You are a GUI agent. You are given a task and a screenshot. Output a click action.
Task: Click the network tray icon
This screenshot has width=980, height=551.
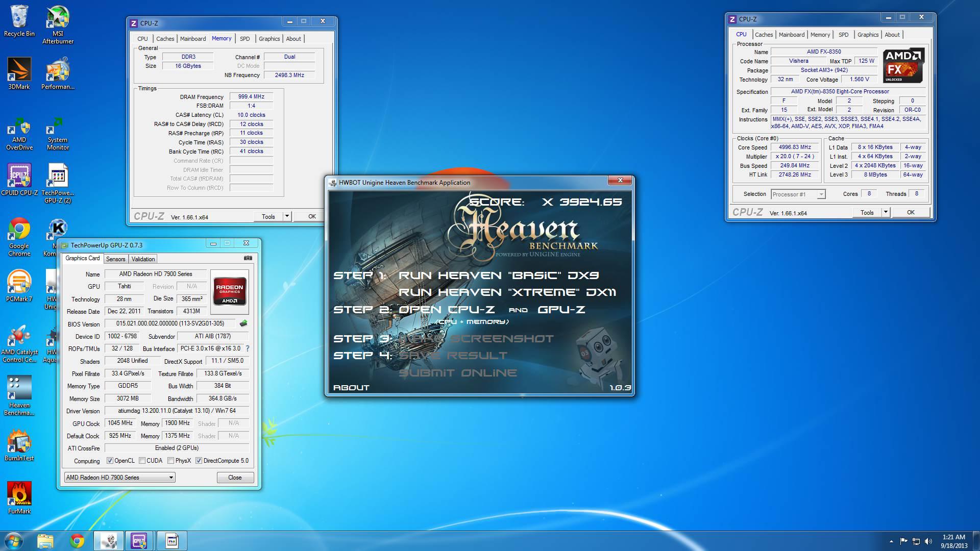(916, 541)
